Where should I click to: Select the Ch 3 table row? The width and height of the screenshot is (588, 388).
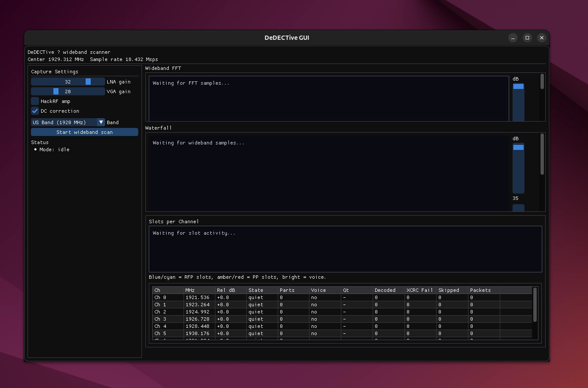coord(254,319)
